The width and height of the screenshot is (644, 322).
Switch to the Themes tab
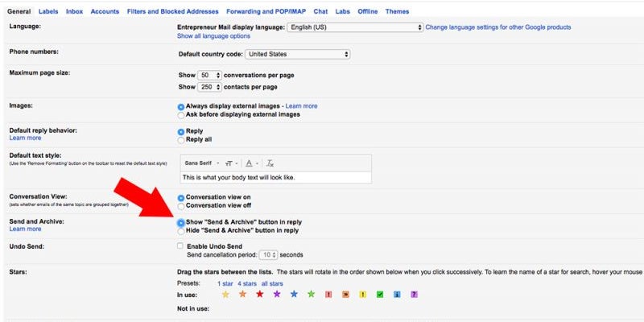397,11
